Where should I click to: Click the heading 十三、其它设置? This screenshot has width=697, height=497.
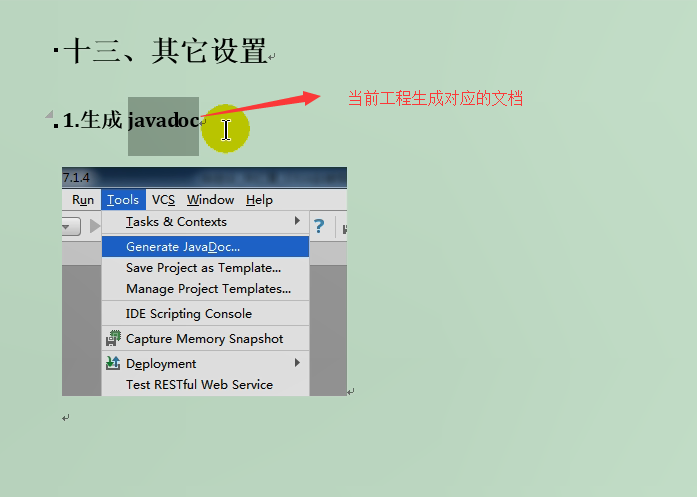[165, 51]
